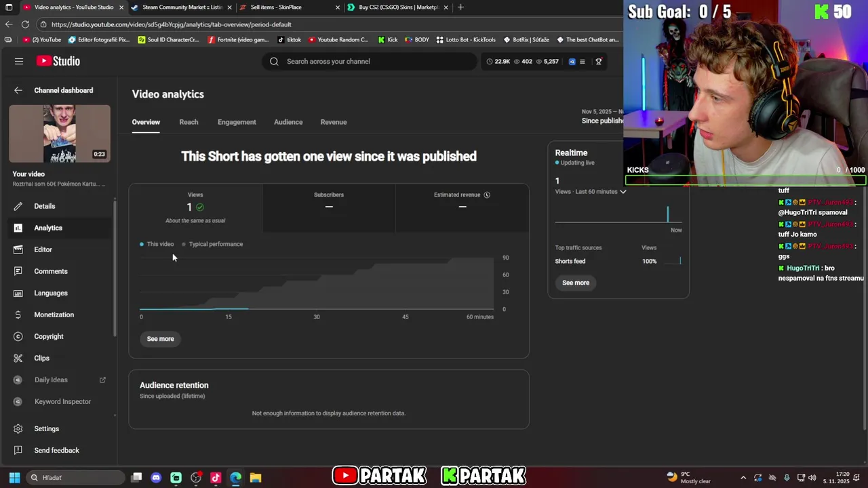Click the blue extension badge icon

point(572,61)
